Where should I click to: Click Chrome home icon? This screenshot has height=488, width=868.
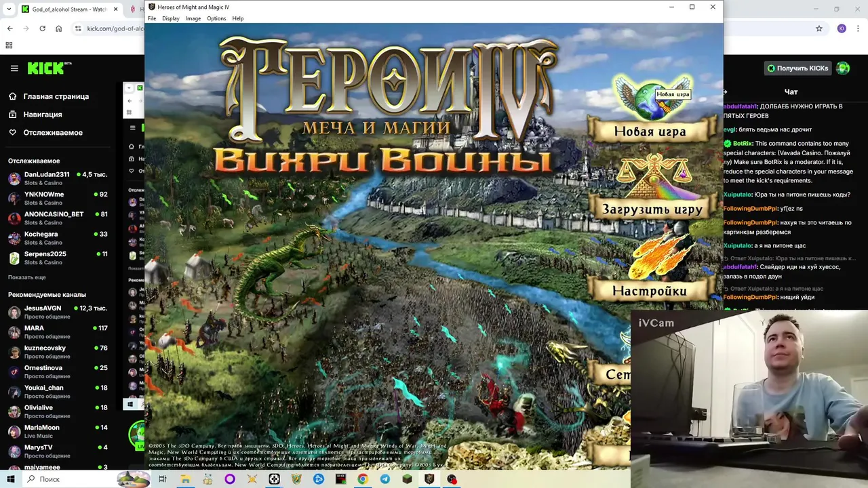point(58,28)
